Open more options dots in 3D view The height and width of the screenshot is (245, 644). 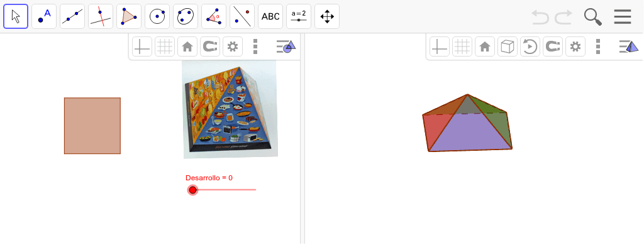(598, 46)
